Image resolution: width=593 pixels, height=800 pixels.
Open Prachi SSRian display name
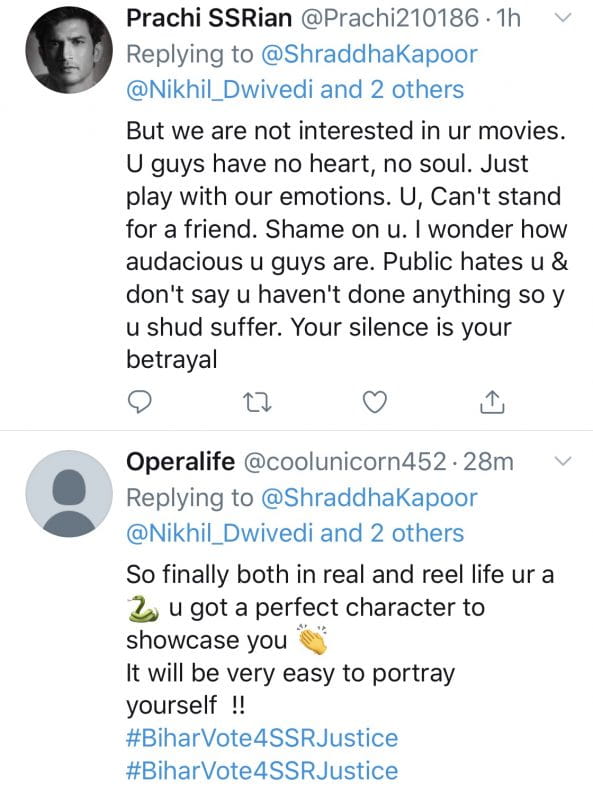pyautogui.click(x=209, y=19)
